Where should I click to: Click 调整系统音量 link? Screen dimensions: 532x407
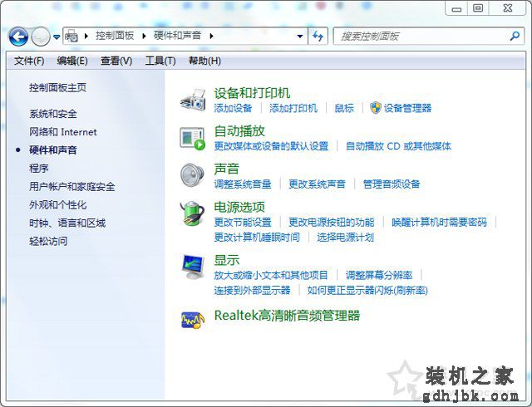coord(243,184)
